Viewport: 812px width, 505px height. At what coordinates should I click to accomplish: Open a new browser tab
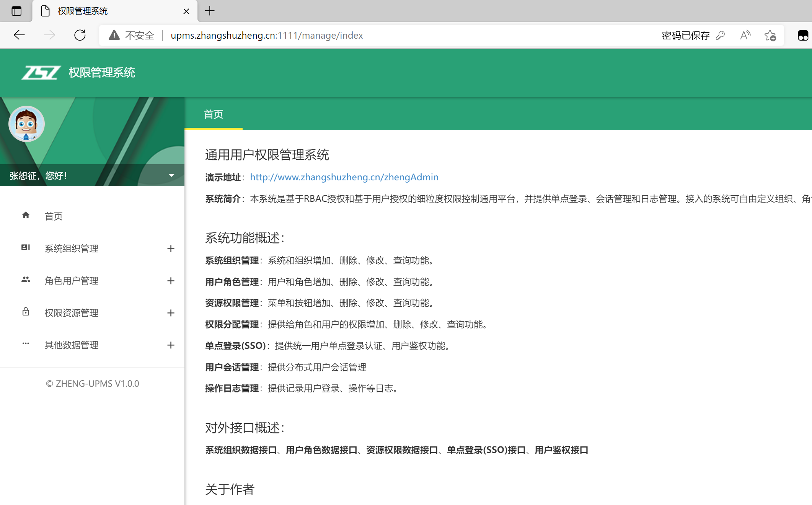pyautogui.click(x=209, y=11)
